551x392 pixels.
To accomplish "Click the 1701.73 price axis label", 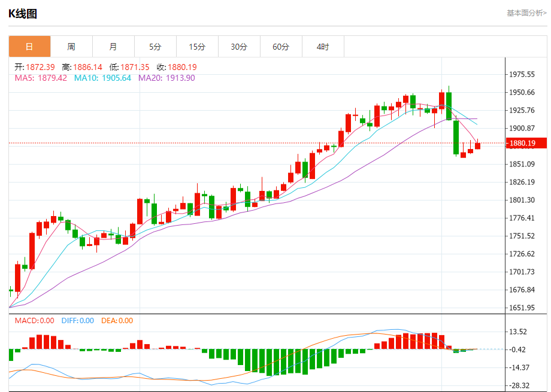I will click(x=522, y=272).
